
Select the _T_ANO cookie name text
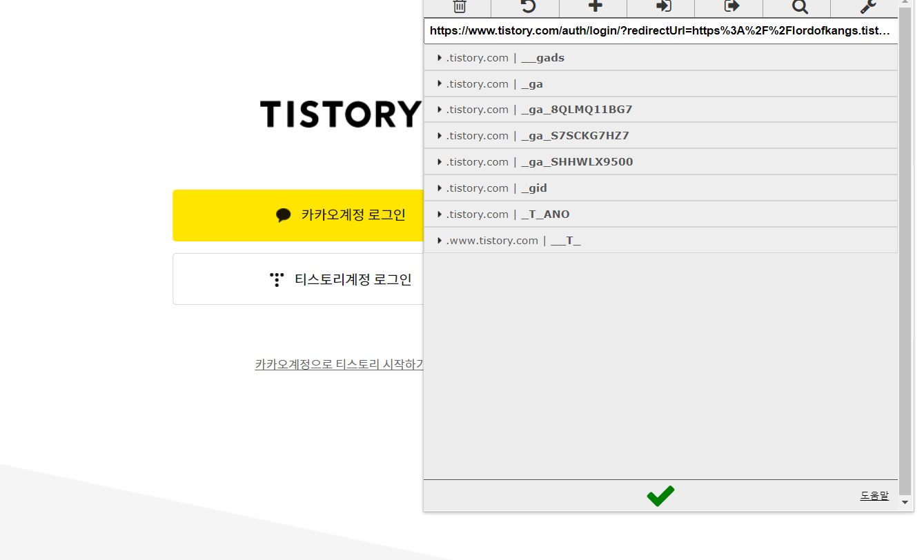tap(545, 214)
